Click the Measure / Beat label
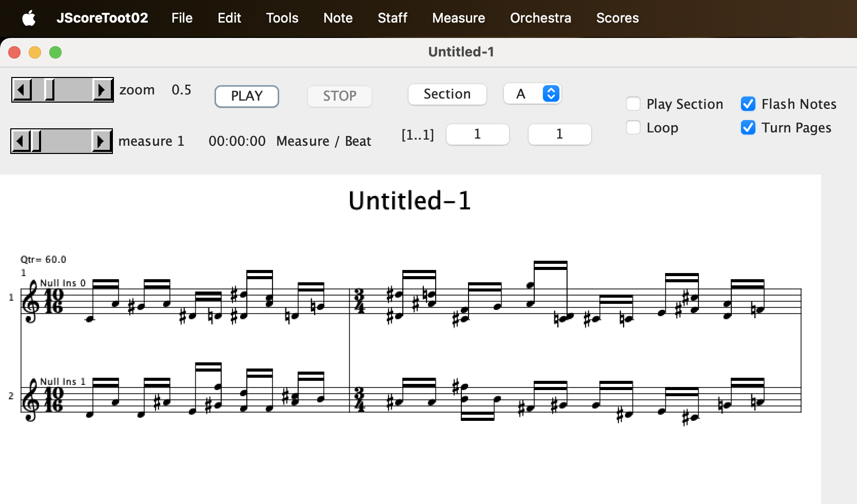The height and width of the screenshot is (504, 857). pyautogui.click(x=324, y=141)
